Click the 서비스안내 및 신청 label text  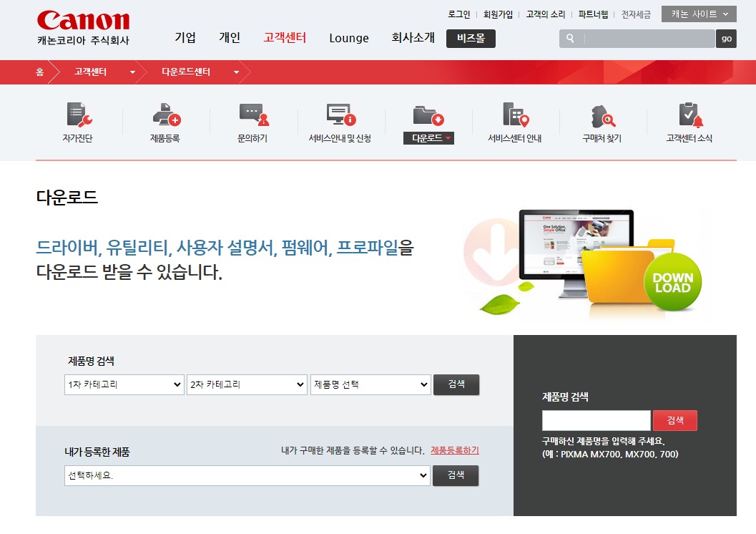[x=340, y=138]
